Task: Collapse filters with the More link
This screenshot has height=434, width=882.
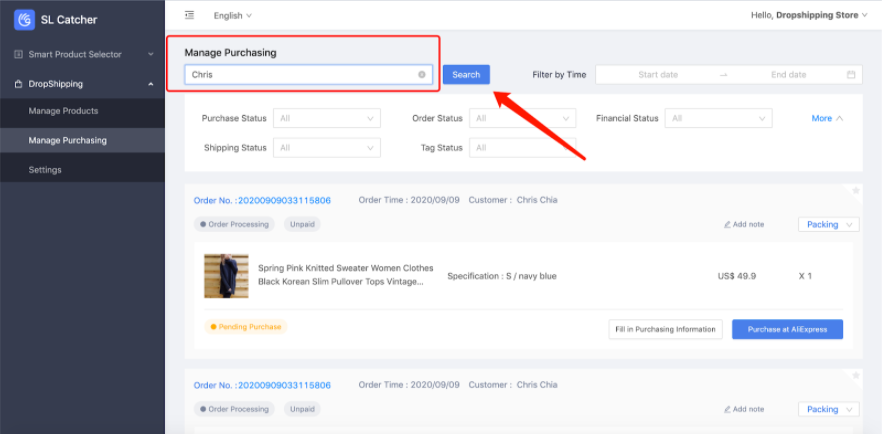Action: click(x=827, y=118)
